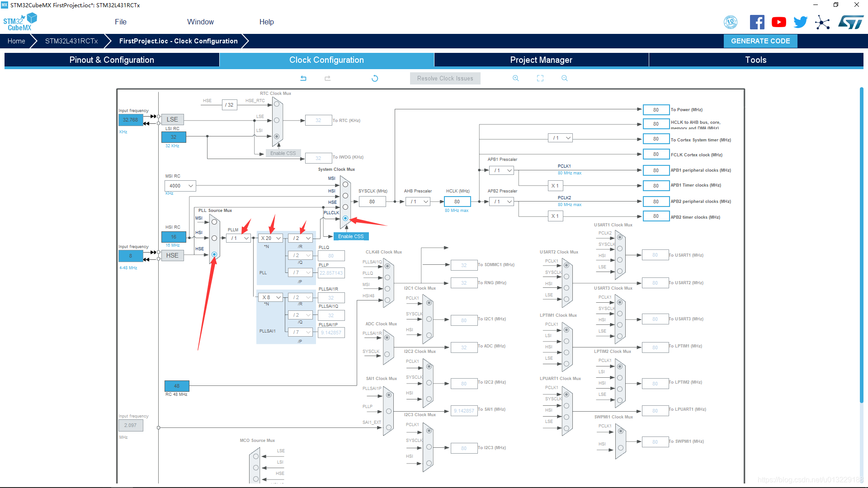Open Cortex System timer /1 dropdown
The image size is (868, 488).
click(x=561, y=138)
